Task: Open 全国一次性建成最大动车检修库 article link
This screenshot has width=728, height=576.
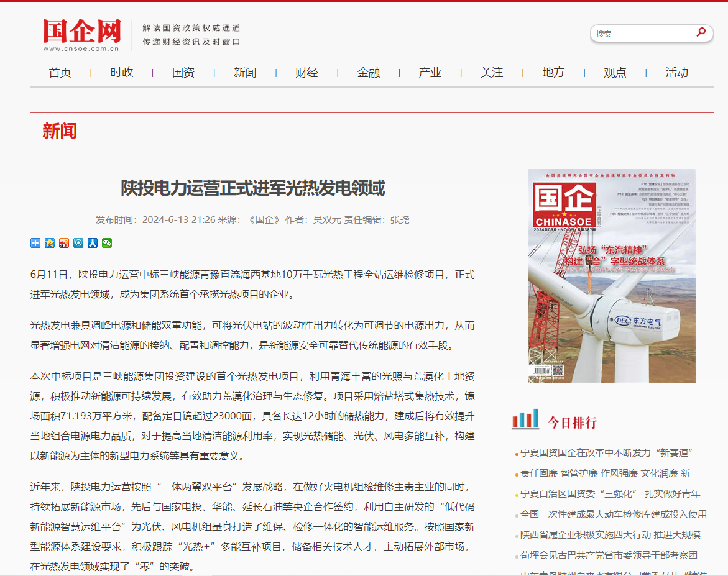Action: click(613, 514)
